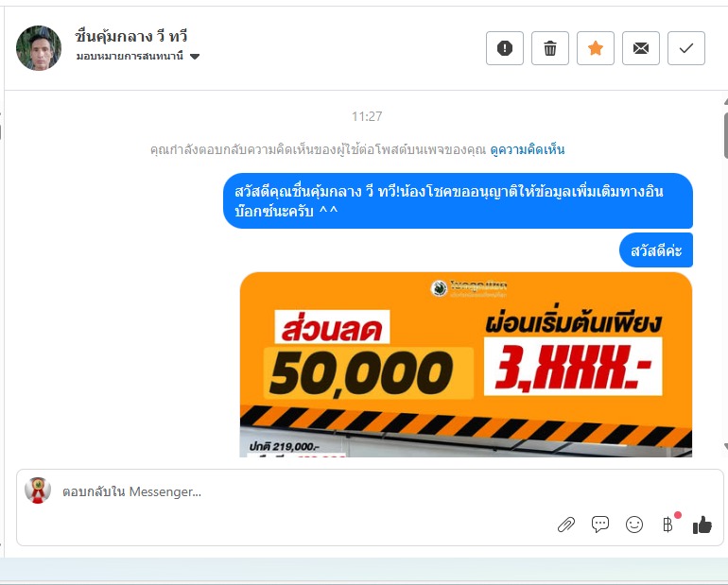The image size is (728, 585).
Task: Open the emoji picker smiley icon
Action: (x=634, y=525)
